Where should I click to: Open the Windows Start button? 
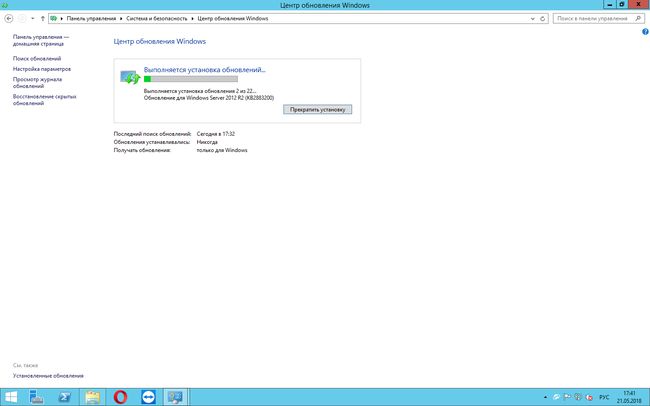[x=11, y=397]
